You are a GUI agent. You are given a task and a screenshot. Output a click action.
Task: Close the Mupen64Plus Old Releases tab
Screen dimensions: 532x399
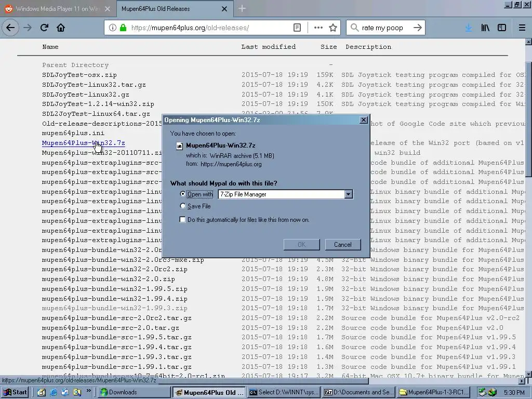(224, 9)
